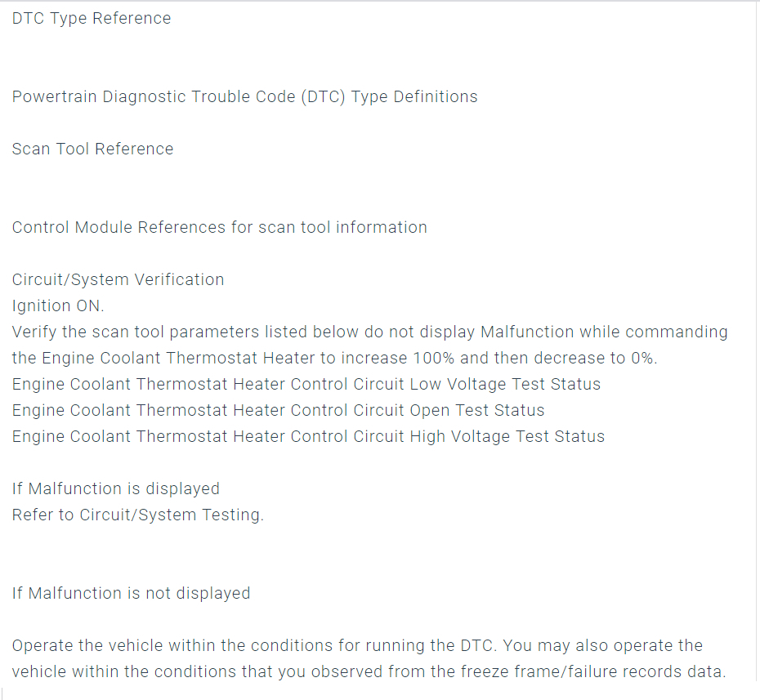This screenshot has height=700, width=760.
Task: Click the If Malfunction is not displayed line
Action: click(131, 593)
